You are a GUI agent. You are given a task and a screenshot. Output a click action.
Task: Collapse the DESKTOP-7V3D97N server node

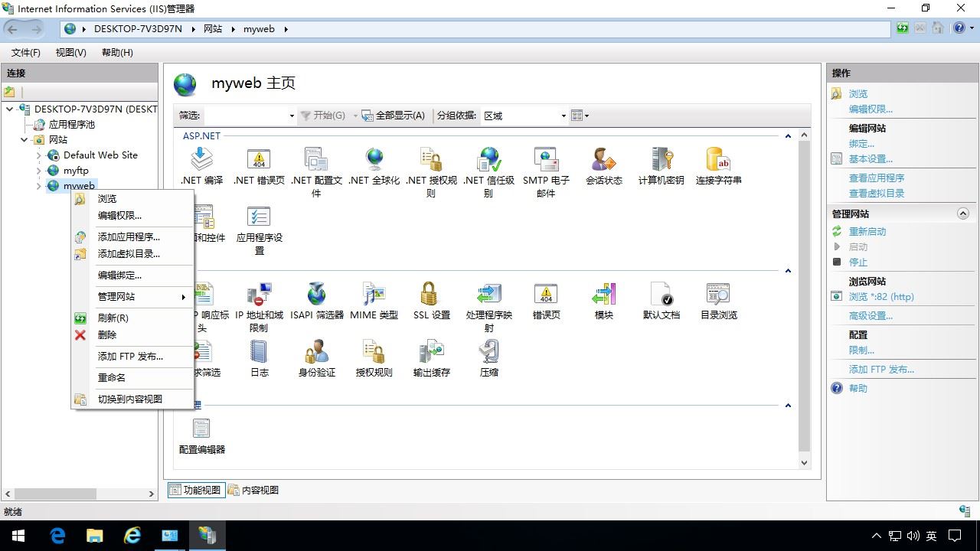10,109
